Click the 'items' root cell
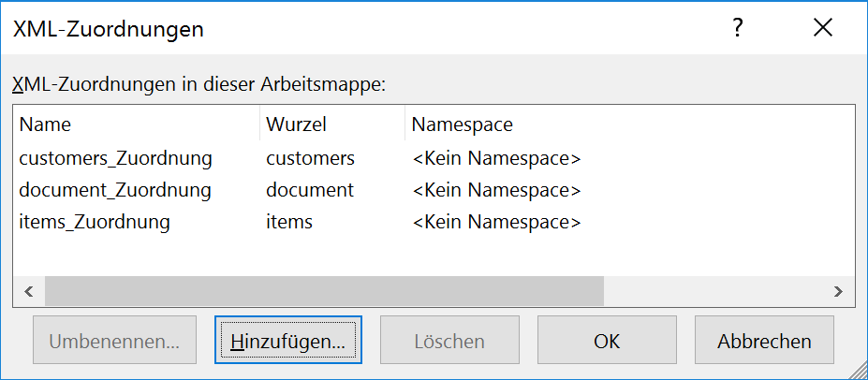This screenshot has height=380, width=868. click(x=289, y=222)
